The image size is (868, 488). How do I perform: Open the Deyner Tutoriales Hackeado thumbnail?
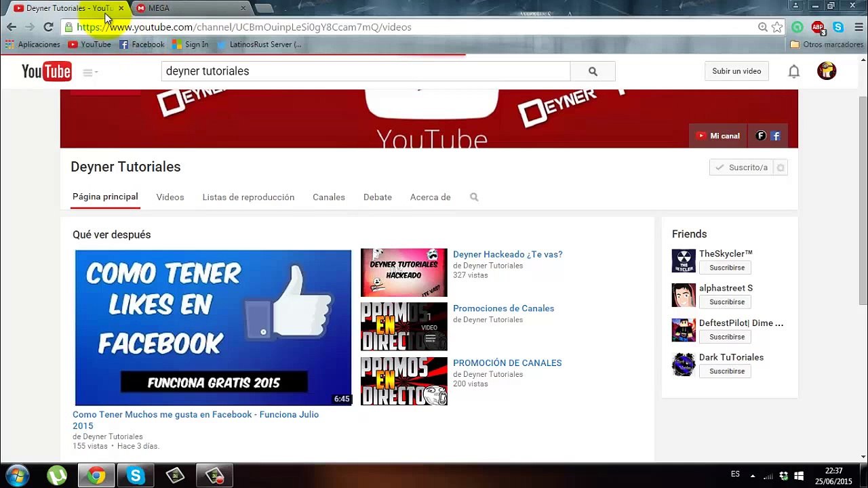click(404, 272)
